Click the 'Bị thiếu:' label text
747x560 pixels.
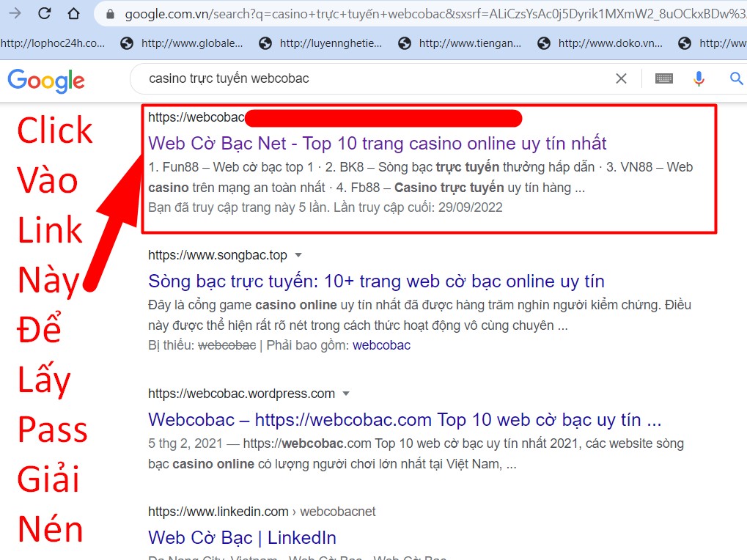(172, 345)
